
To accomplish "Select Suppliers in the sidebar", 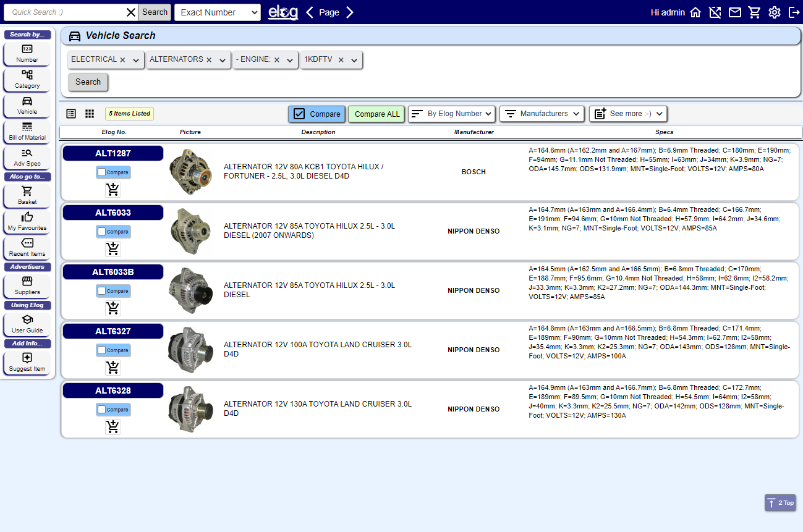I will 27,285.
